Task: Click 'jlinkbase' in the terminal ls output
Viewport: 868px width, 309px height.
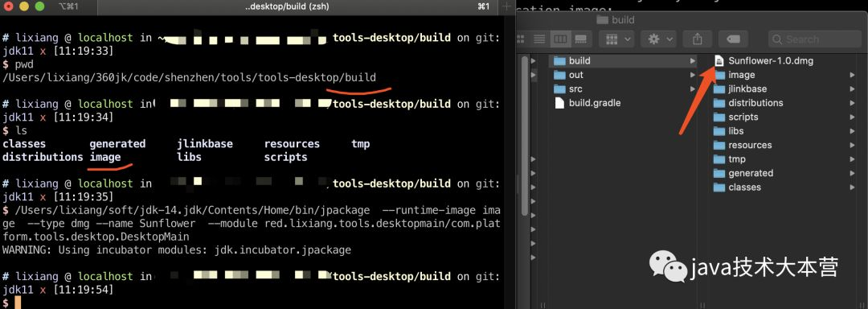Action: pyautogui.click(x=205, y=144)
